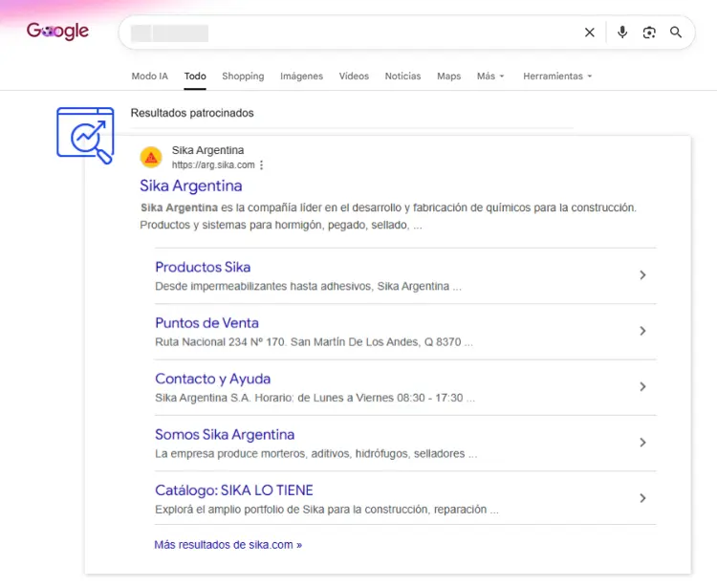The height and width of the screenshot is (588, 717).
Task: Open the Imágenes tab
Action: click(x=301, y=76)
